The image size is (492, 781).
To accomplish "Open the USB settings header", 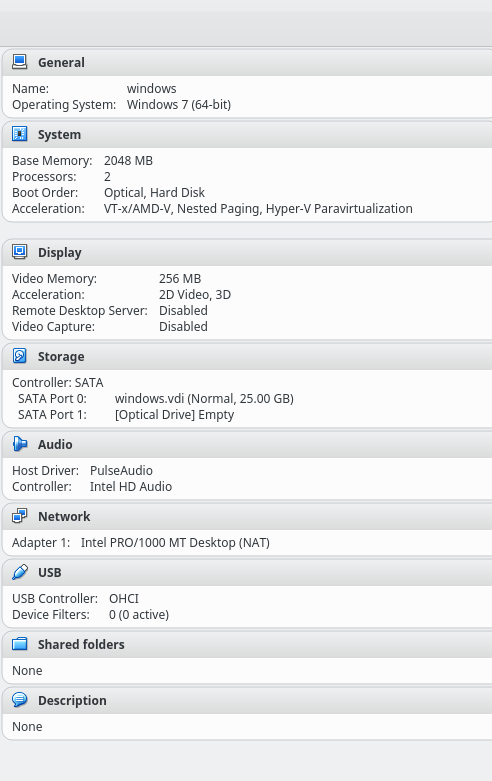I will click(50, 573).
